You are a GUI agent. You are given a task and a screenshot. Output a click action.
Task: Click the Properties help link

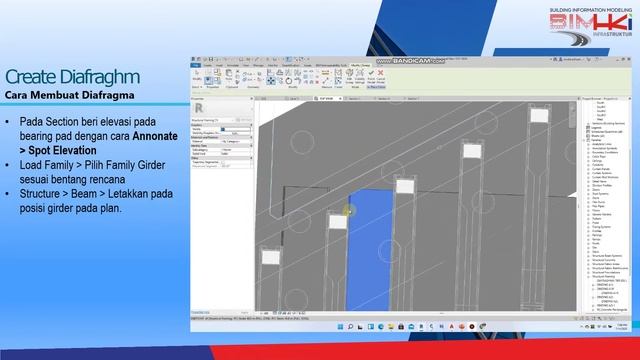(x=200, y=313)
